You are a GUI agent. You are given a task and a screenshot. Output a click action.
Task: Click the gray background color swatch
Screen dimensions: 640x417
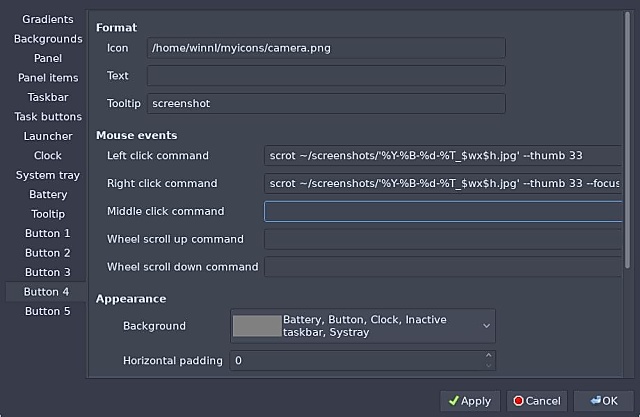(256, 326)
